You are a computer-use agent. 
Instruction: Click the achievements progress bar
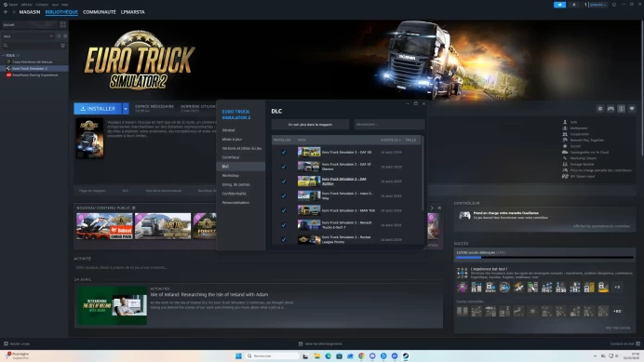pos(544,258)
